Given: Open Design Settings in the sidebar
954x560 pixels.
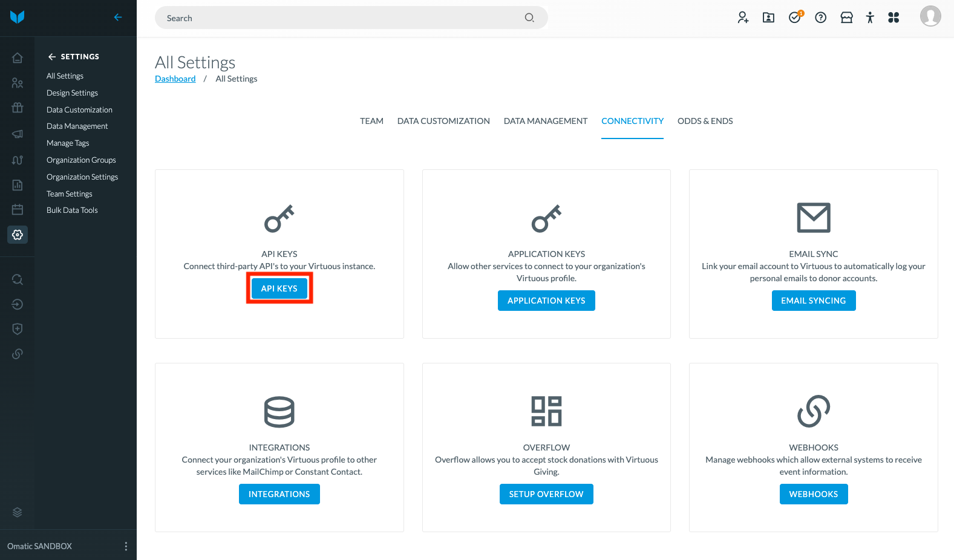Looking at the screenshot, I should tap(72, 93).
